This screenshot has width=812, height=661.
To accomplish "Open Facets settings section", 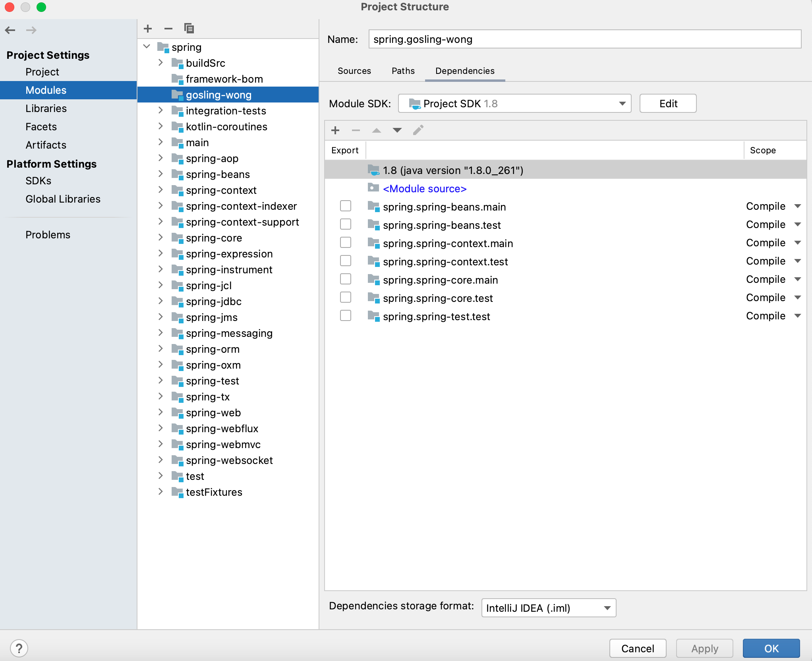I will (41, 127).
